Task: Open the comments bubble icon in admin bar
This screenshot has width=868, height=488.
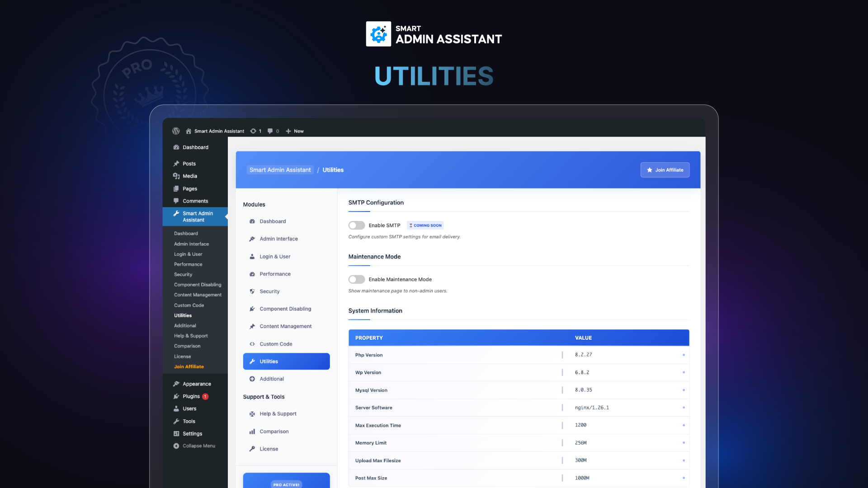Action: [x=270, y=131]
